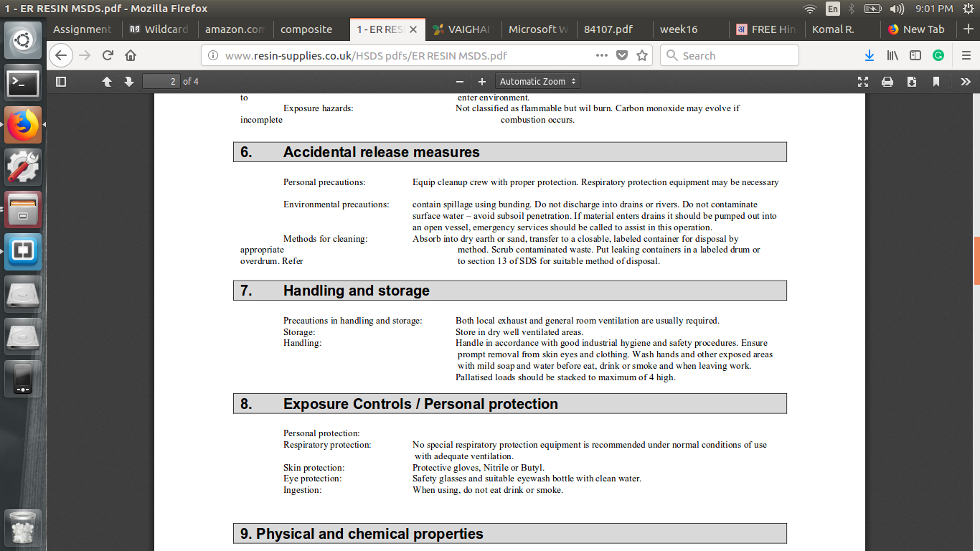This screenshot has width=980, height=551.
Task: Save page to Pocket
Action: (622, 55)
